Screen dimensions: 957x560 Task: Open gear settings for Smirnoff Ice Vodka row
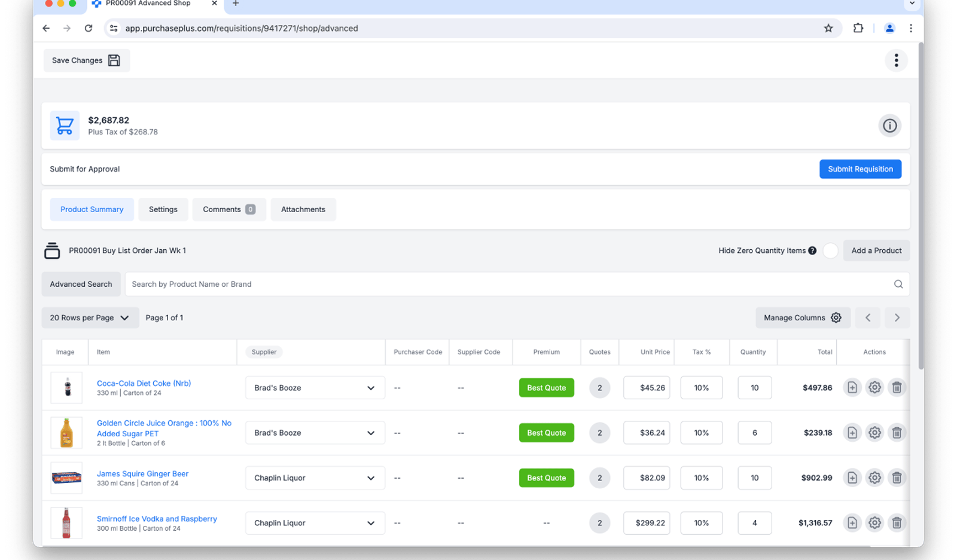[x=874, y=523]
